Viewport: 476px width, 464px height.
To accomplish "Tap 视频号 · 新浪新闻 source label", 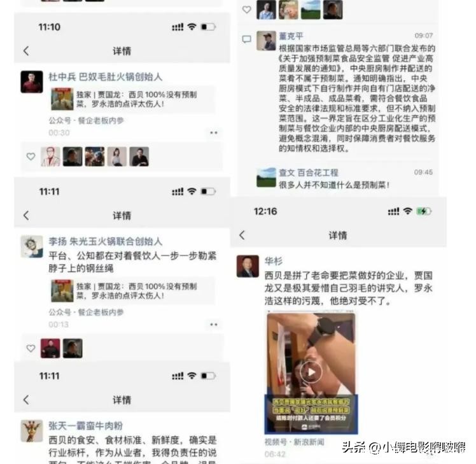I will [x=294, y=442].
